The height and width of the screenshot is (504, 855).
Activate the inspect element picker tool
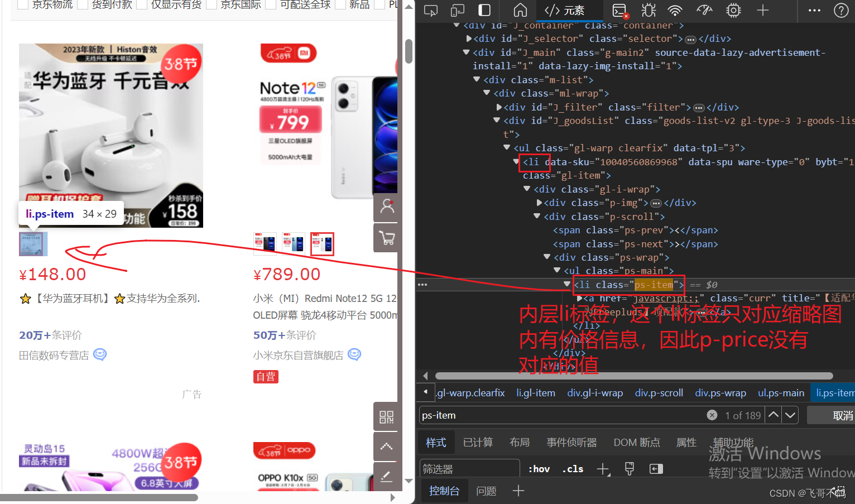tap(431, 10)
